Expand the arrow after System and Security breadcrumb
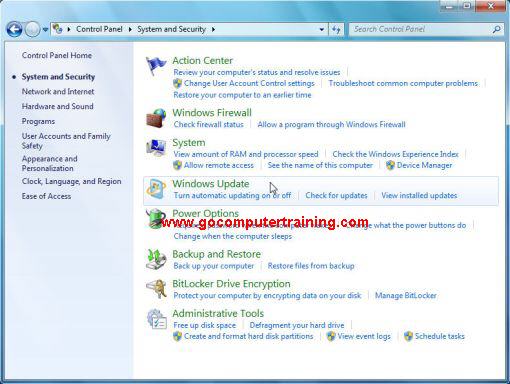The height and width of the screenshot is (384, 510). [213, 29]
